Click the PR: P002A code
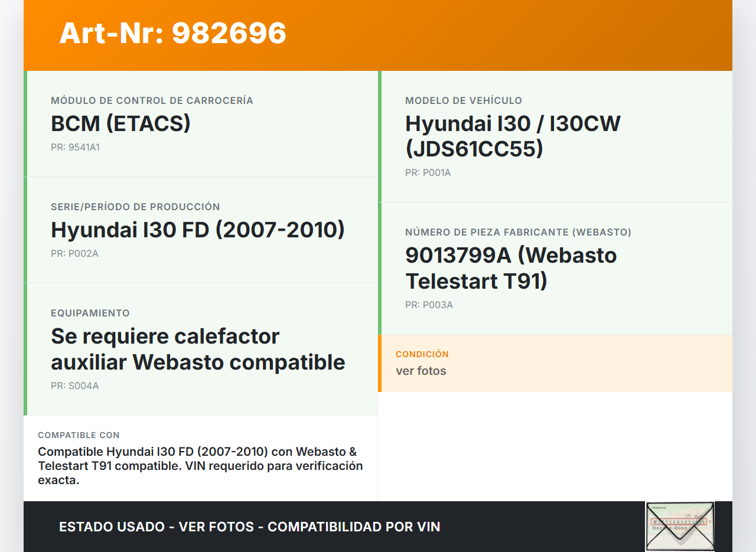 [74, 253]
